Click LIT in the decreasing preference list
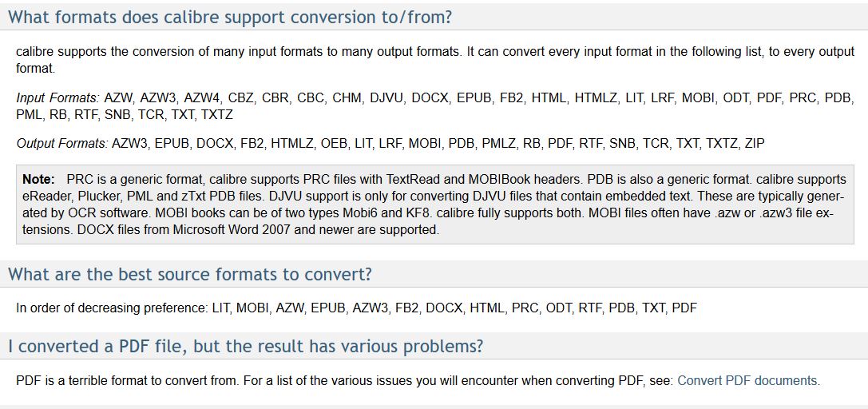Image resolution: width=868 pixels, height=409 pixels. point(221,308)
